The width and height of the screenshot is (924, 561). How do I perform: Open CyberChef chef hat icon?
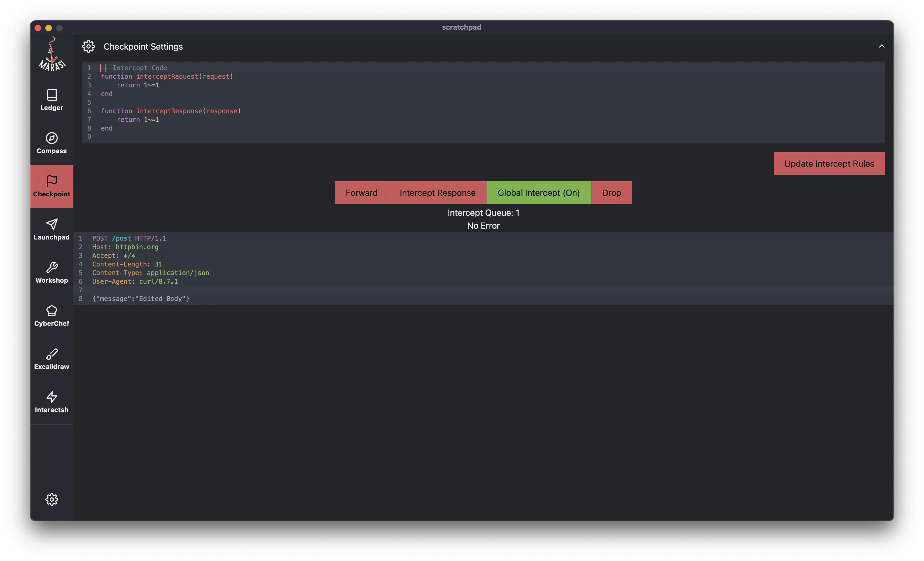pyautogui.click(x=52, y=311)
